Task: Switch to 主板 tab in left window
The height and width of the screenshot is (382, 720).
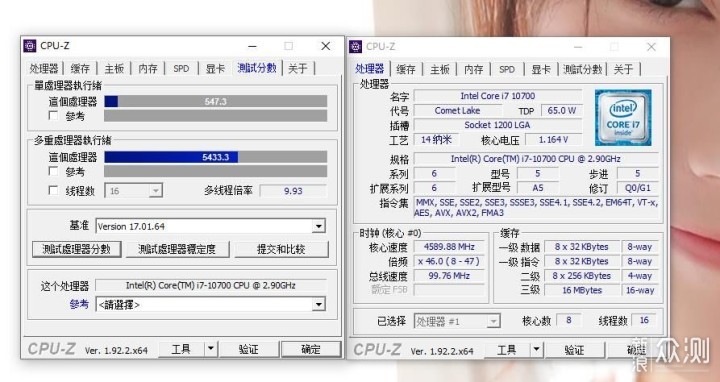Action: pos(114,68)
